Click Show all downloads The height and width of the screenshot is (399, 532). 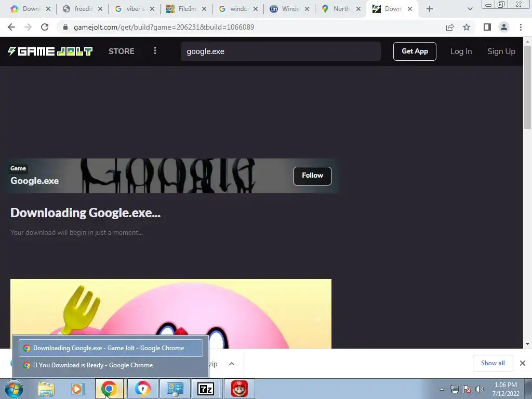point(493,363)
